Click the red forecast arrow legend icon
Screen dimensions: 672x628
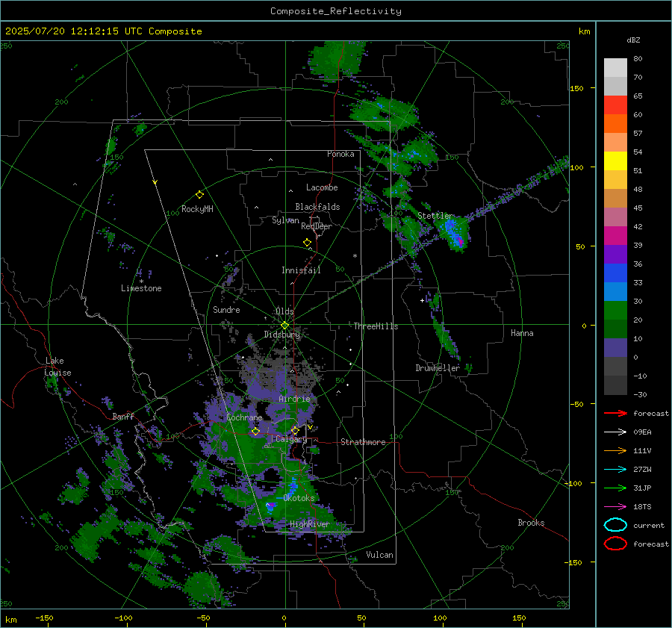615,413
